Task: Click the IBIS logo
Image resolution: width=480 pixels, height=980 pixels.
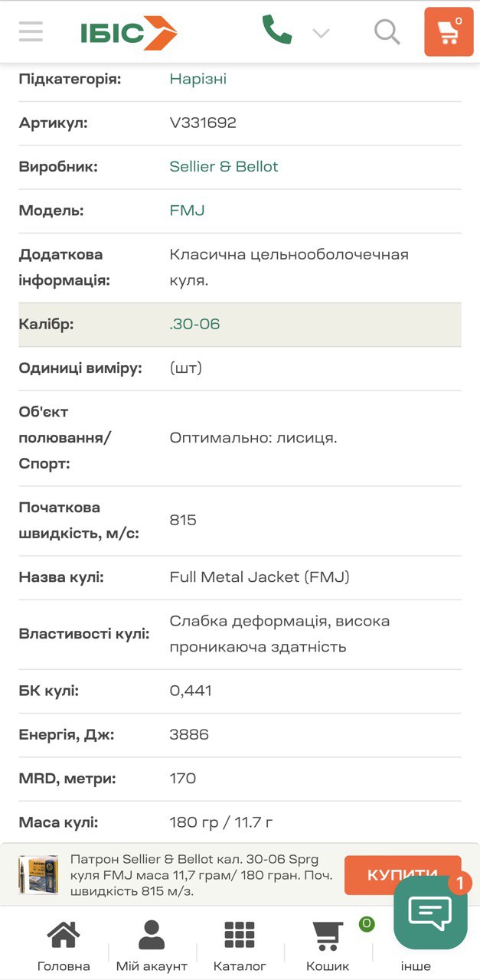Action: pyautogui.click(x=129, y=33)
